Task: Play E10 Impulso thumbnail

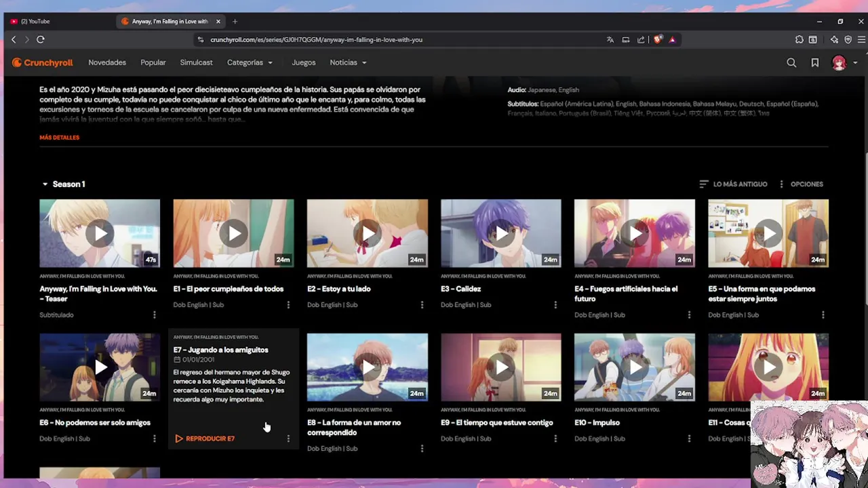Action: click(635, 367)
